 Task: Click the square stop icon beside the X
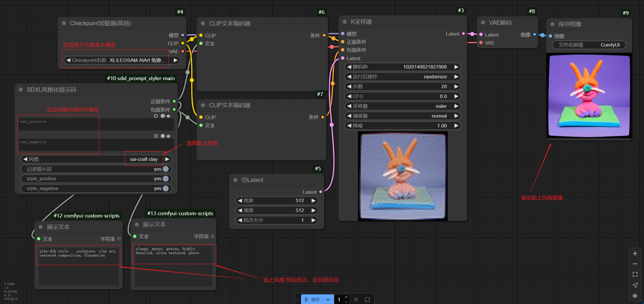click(367, 299)
